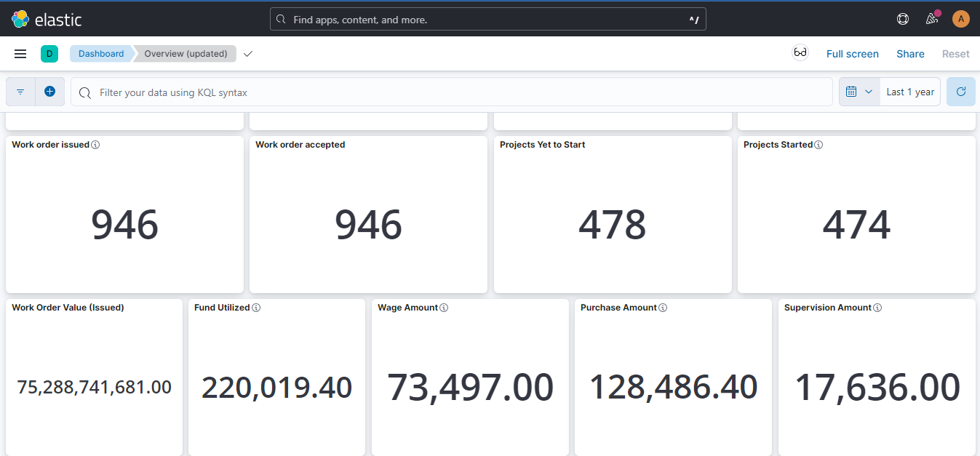
Task: Click the KQL filter query field
Action: point(451,92)
